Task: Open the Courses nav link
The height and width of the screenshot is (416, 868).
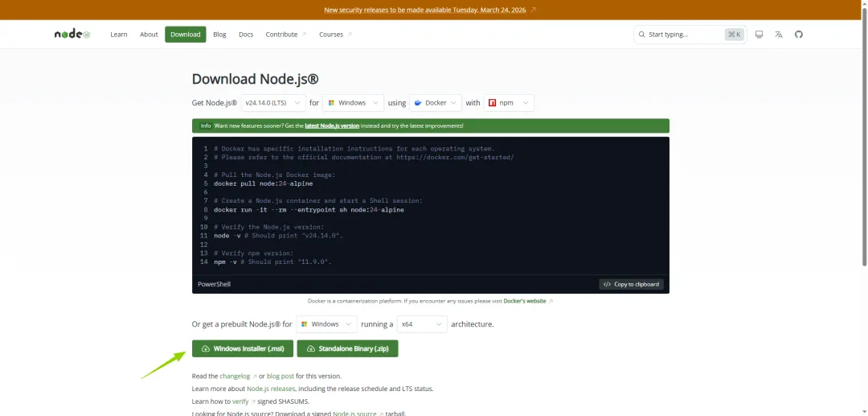Action: [335, 35]
